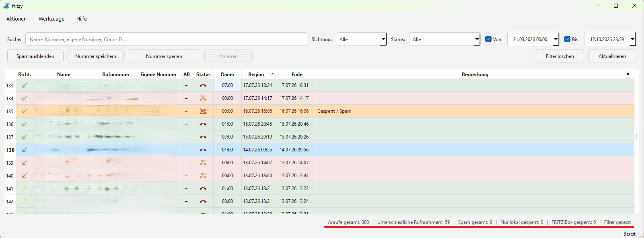Click the outgoing call arrow in row 142

pyautogui.click(x=25, y=201)
